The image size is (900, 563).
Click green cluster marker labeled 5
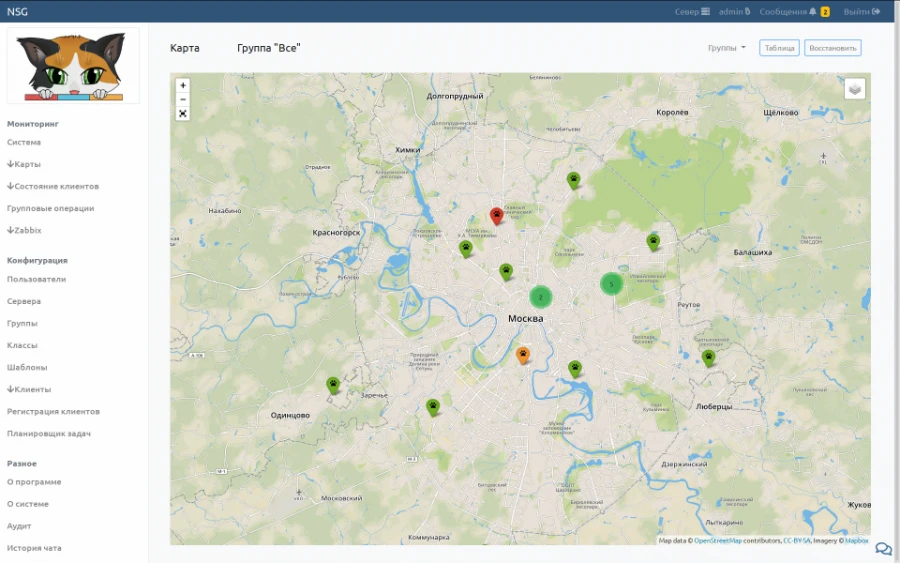(x=611, y=284)
